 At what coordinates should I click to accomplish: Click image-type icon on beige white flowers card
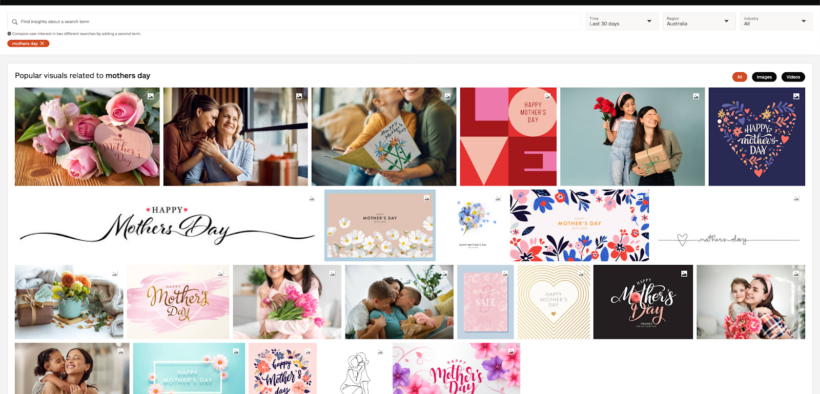426,198
